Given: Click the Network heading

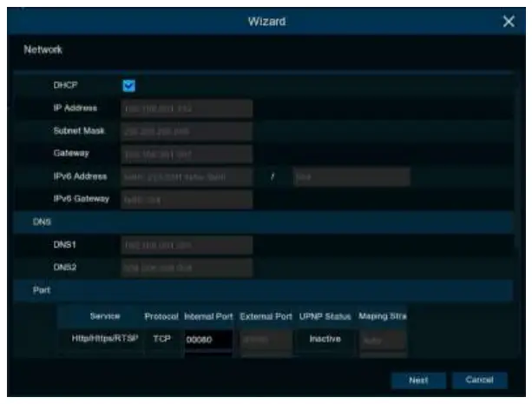Looking at the screenshot, I should pyautogui.click(x=43, y=50).
